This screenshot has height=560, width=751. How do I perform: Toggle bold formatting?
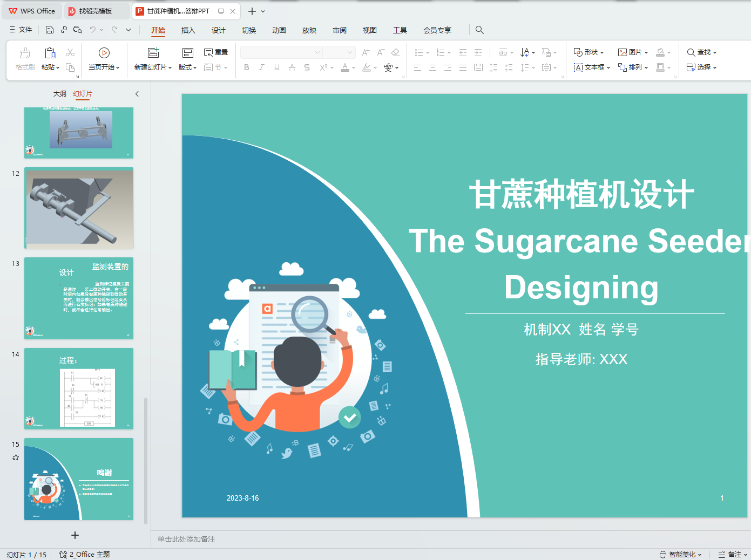click(247, 67)
